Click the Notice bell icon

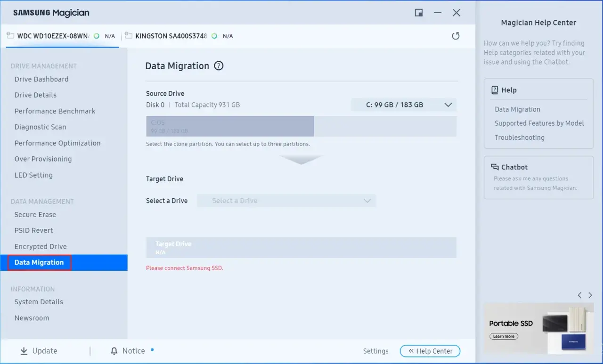click(114, 351)
